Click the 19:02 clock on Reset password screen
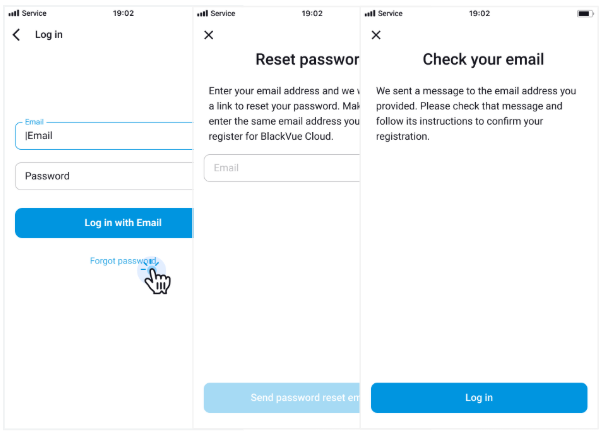 (x=311, y=13)
